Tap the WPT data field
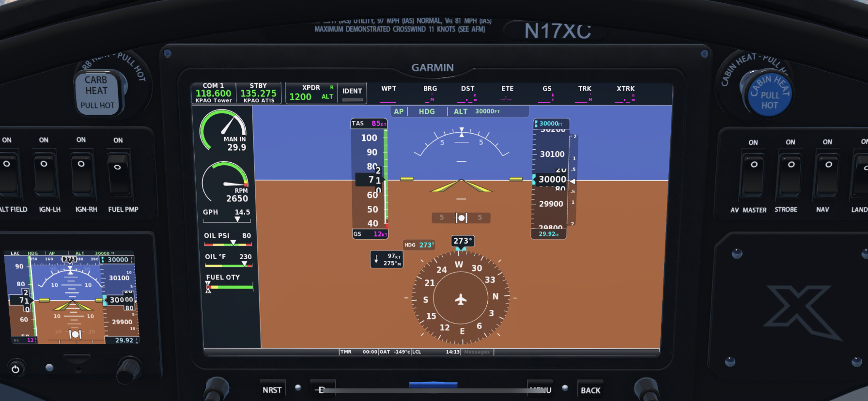This screenshot has height=401, width=868. point(388,94)
